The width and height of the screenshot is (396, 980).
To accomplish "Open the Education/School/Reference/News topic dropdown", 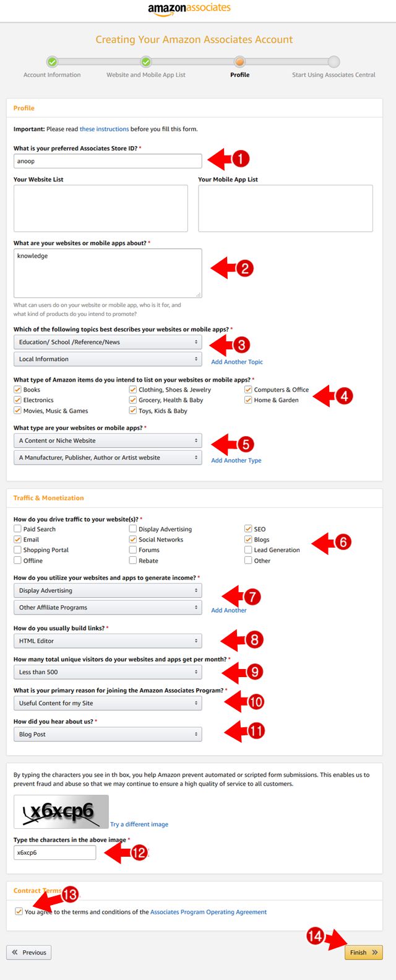I will pos(108,341).
